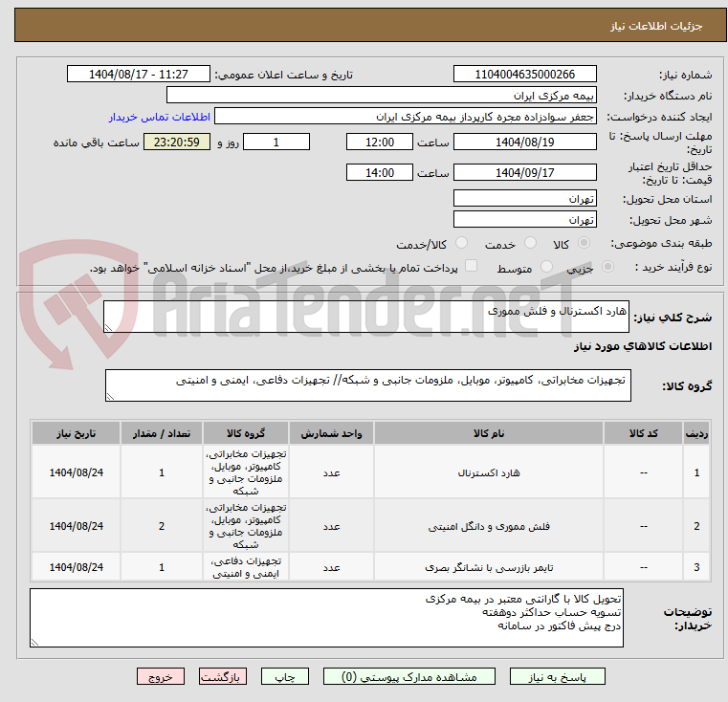Click the شرح کلی نیاز text area
The height and width of the screenshot is (702, 728).
pos(366,317)
